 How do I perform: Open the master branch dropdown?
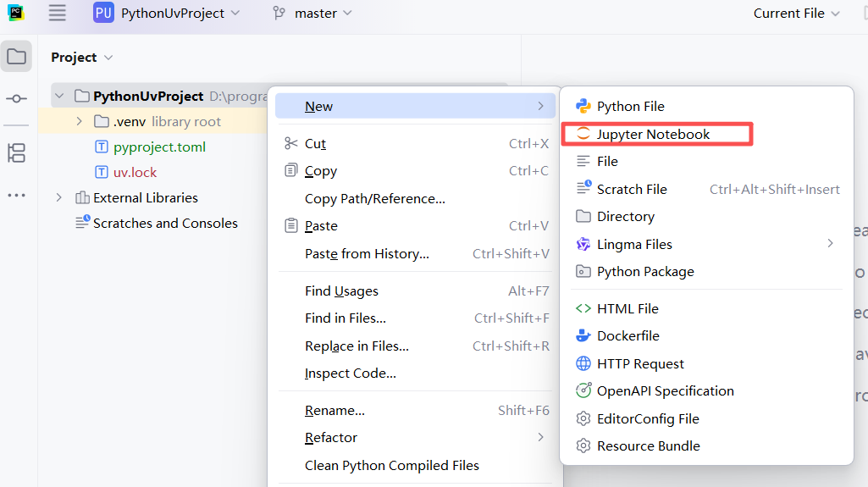pyautogui.click(x=312, y=14)
